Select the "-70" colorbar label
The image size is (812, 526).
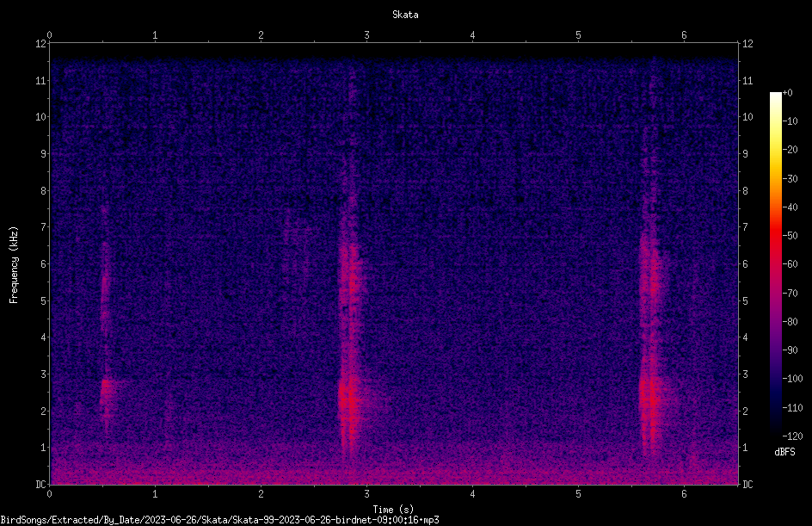click(x=790, y=294)
